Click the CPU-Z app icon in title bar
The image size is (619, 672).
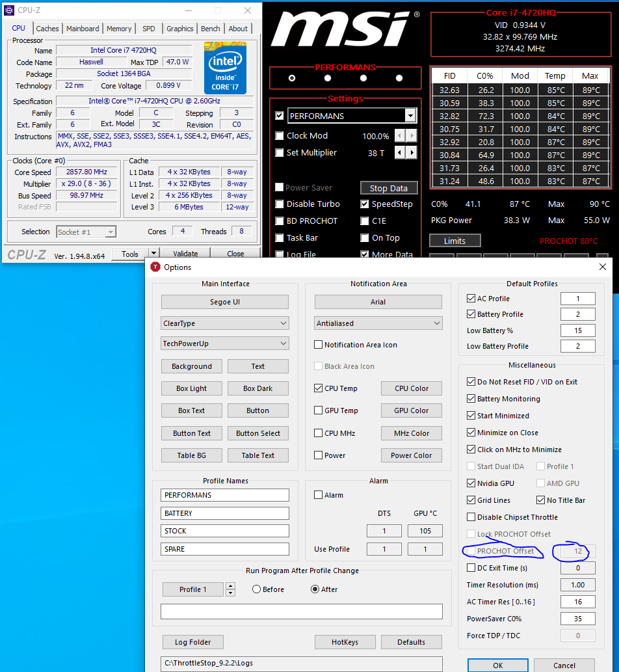point(9,10)
